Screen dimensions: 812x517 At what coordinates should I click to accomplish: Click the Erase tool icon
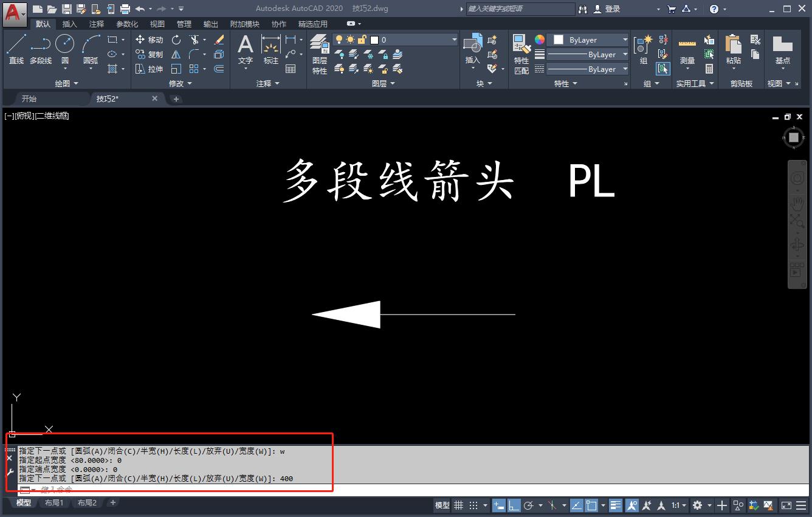pos(219,40)
